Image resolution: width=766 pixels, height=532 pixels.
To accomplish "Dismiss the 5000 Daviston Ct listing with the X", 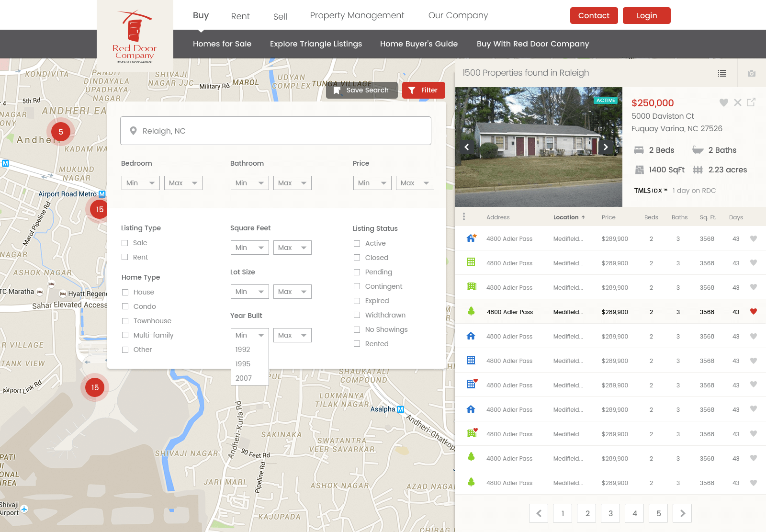I will coord(738,102).
